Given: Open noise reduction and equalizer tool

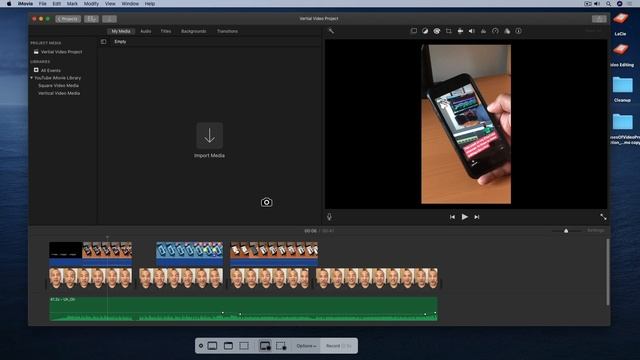Looking at the screenshot, I should 483,31.
